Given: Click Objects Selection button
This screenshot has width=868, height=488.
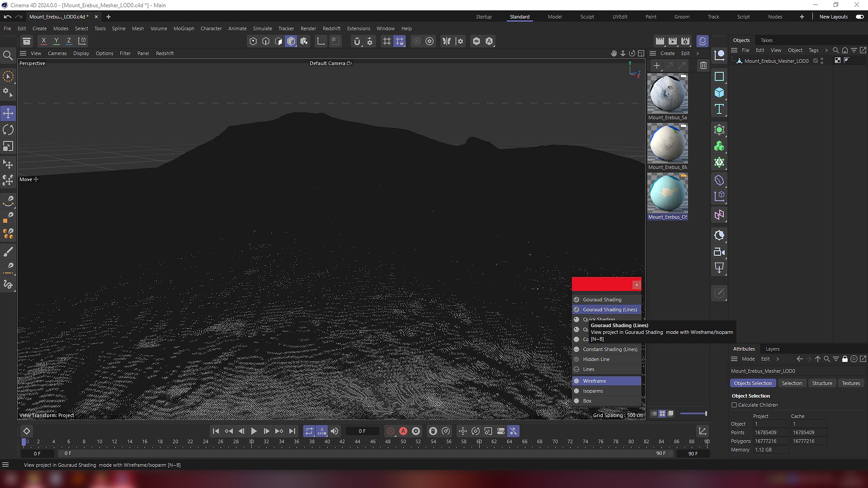Looking at the screenshot, I should point(753,383).
